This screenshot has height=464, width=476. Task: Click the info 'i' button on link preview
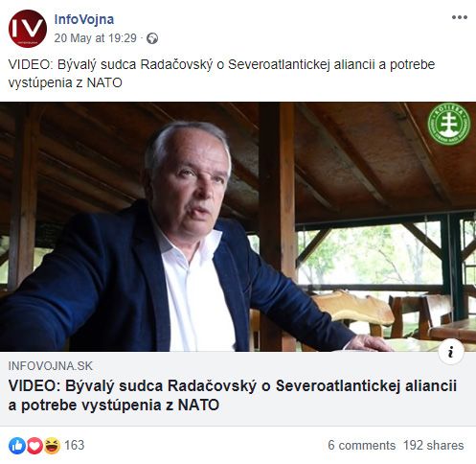point(451,352)
